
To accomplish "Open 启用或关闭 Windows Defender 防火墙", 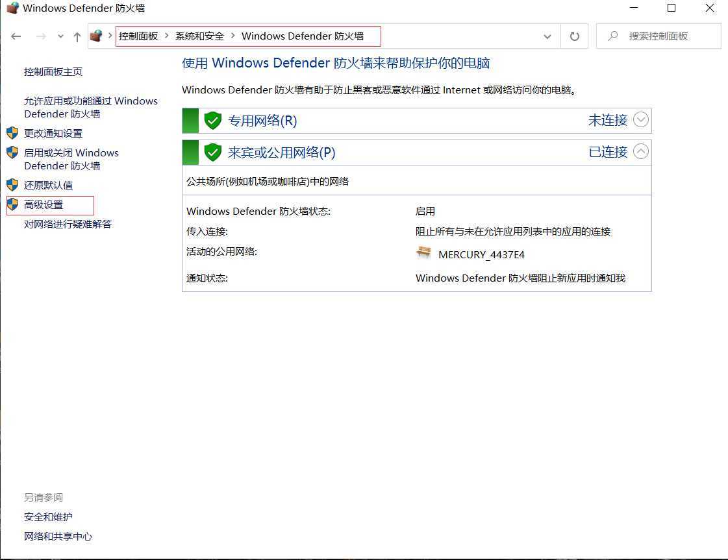I will [x=71, y=159].
